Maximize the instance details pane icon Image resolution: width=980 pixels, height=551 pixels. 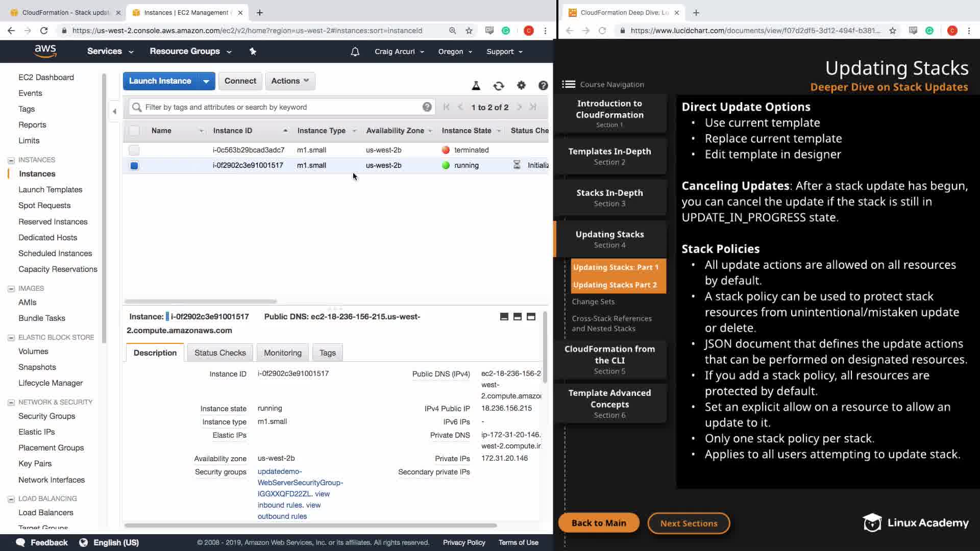pos(531,317)
